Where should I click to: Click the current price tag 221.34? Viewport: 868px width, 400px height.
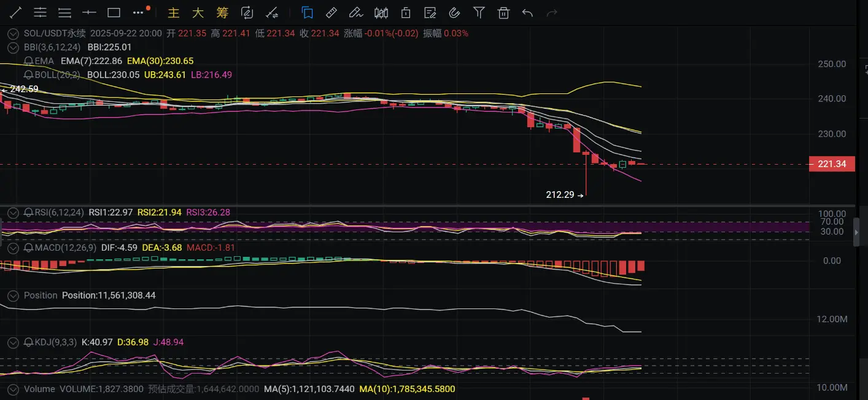[832, 164]
